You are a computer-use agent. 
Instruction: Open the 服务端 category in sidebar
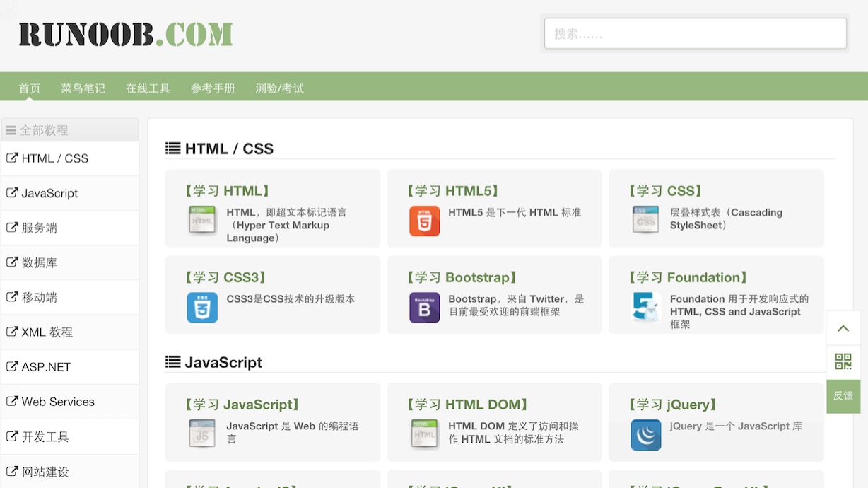coord(39,228)
